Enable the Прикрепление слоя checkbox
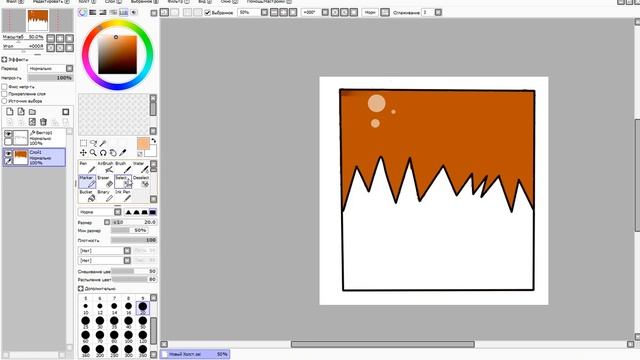Viewport: 640px width, 360px height. click(x=4, y=93)
